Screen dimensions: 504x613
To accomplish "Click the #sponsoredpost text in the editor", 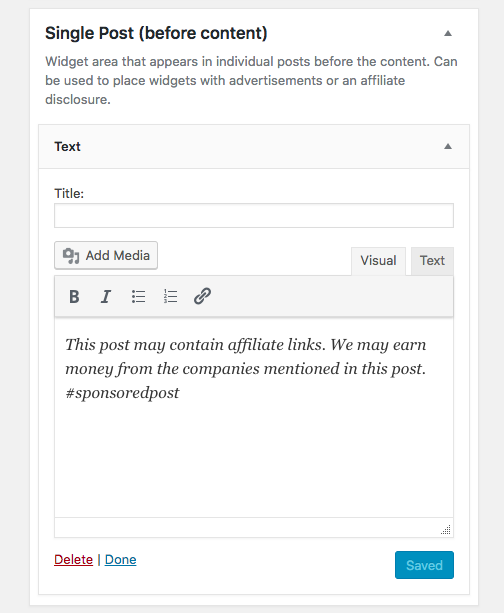I will pos(122,393).
